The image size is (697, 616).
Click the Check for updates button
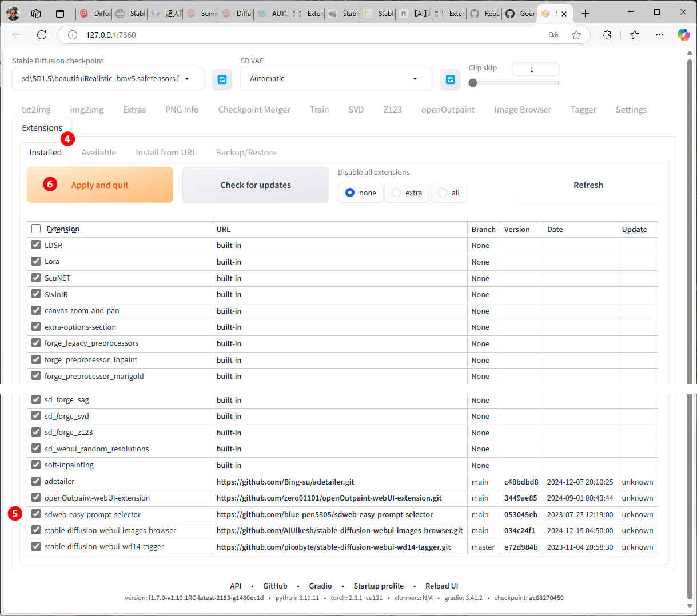pos(256,185)
